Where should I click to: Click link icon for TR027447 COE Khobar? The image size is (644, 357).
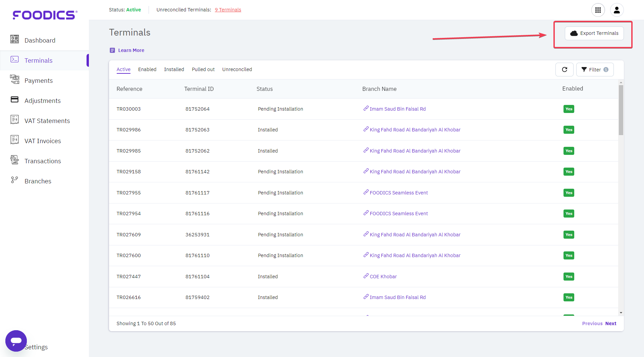tap(366, 276)
